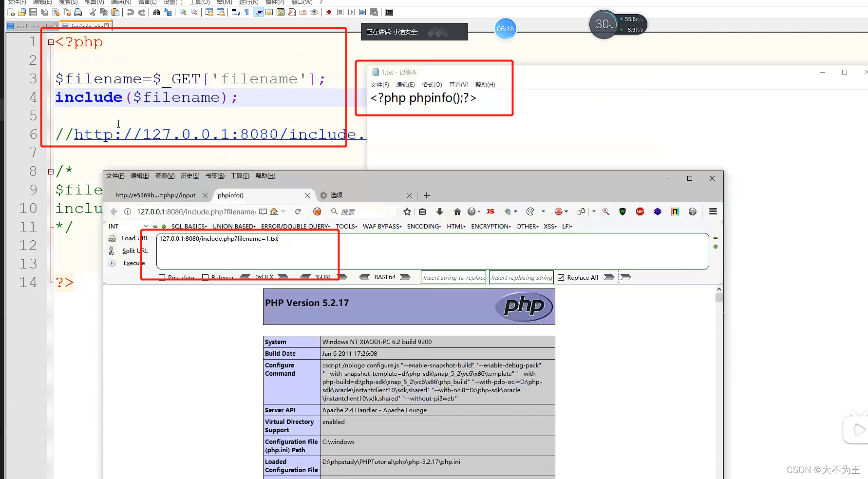Click the Redo arrow in Notepad++ toolbar
This screenshot has width=868, height=479.
(x=142, y=12)
